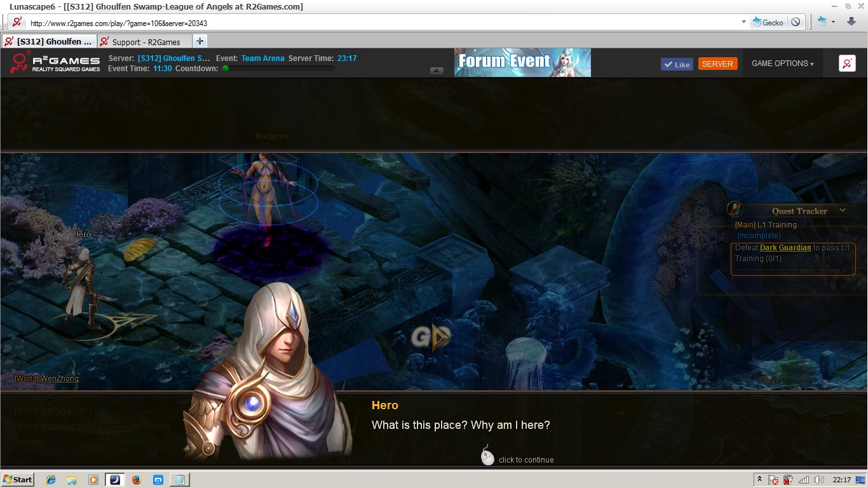The image size is (868, 488).
Task: Click the Dark Guardian quest link
Action: 785,248
